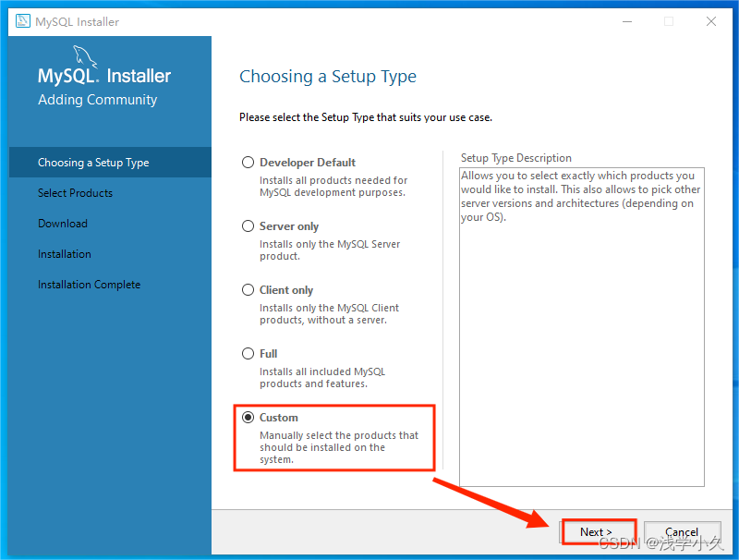Minimize the MySQL Installer window
This screenshot has width=739, height=560.
(627, 21)
